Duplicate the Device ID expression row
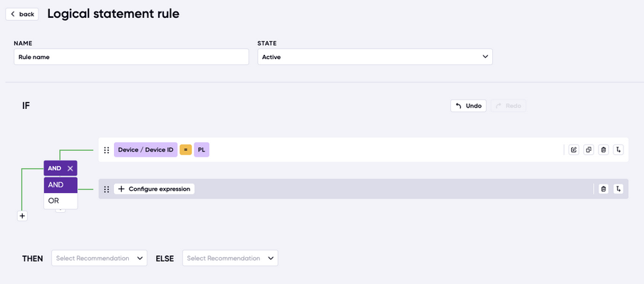The image size is (644, 284). coord(588,149)
